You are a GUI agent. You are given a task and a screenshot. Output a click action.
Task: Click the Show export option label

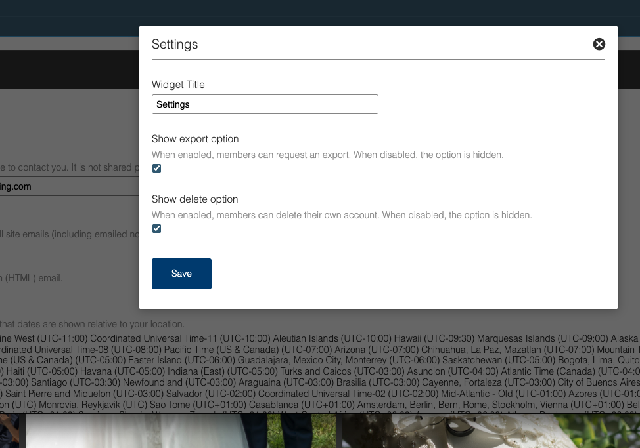tap(195, 139)
